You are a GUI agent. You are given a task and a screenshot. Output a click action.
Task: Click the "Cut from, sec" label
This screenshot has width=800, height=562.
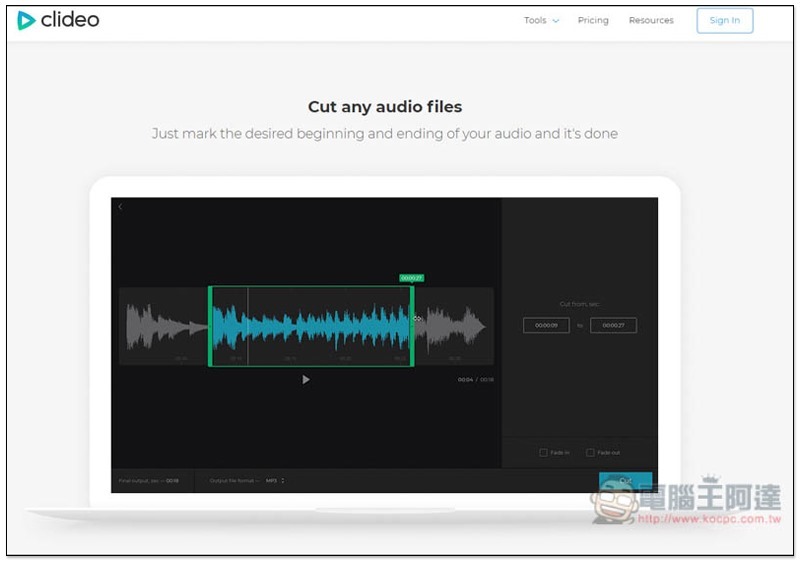pos(580,304)
